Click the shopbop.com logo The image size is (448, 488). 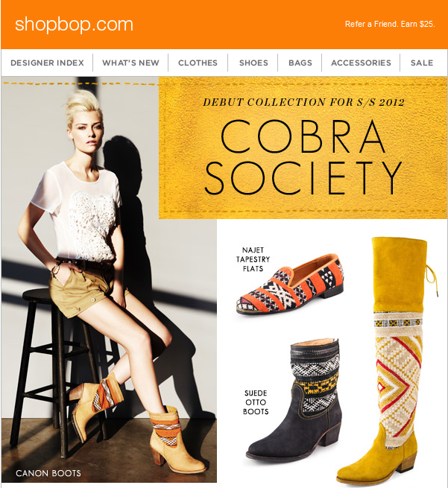pos(74,25)
